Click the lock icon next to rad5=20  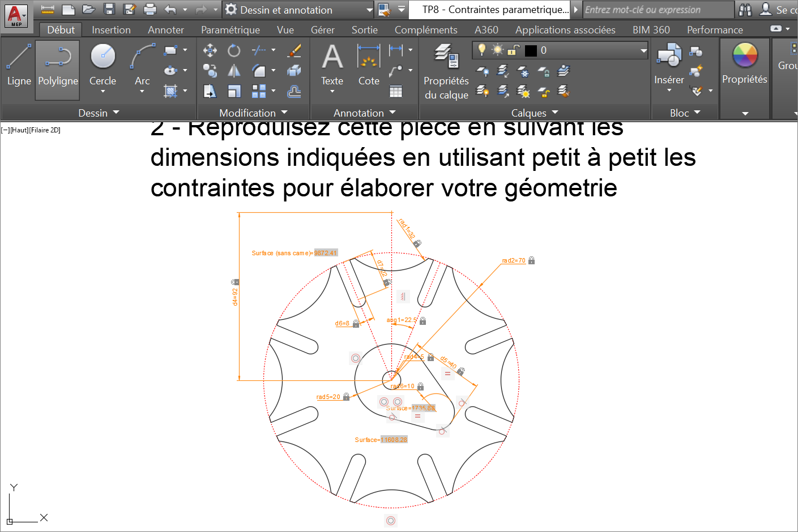pyautogui.click(x=346, y=397)
